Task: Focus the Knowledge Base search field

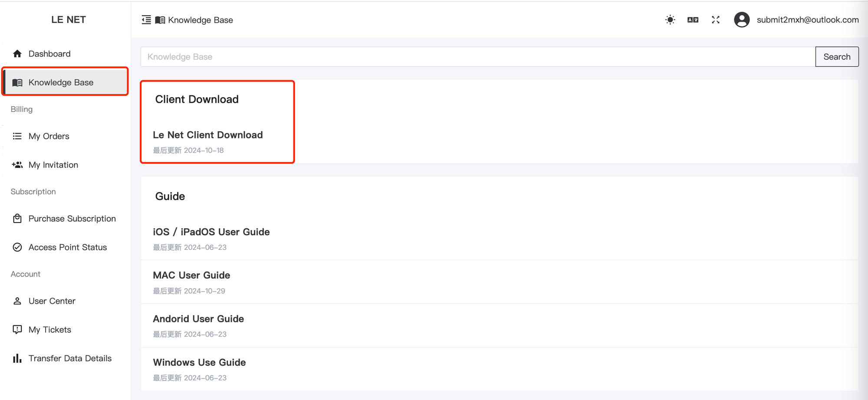Action: 477,57
